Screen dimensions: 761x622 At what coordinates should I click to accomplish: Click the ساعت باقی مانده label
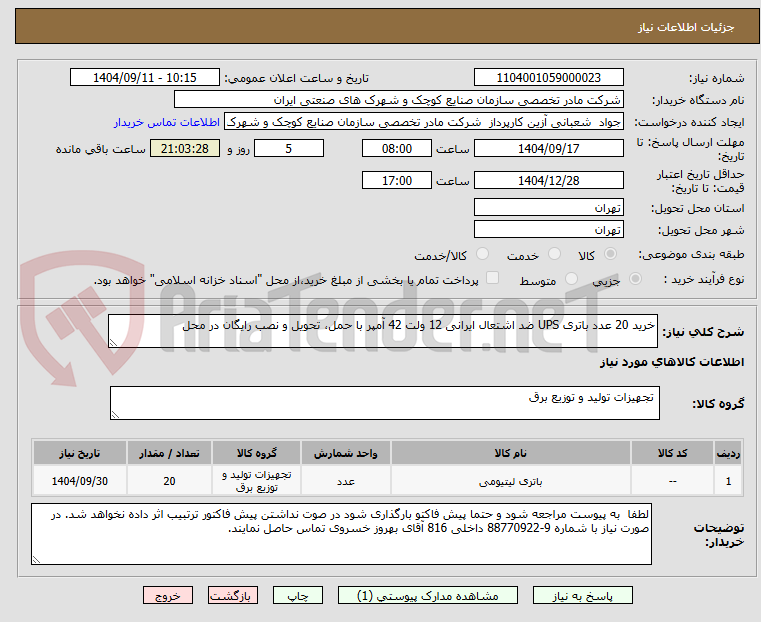[100, 149]
